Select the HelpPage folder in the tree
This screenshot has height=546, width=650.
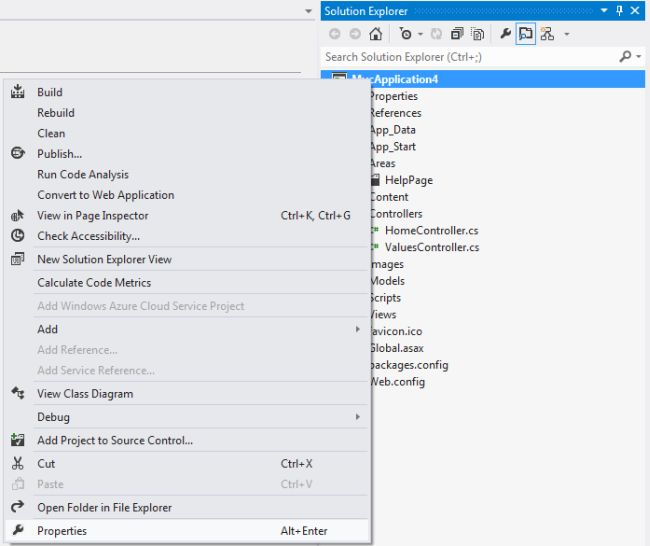coord(408,180)
